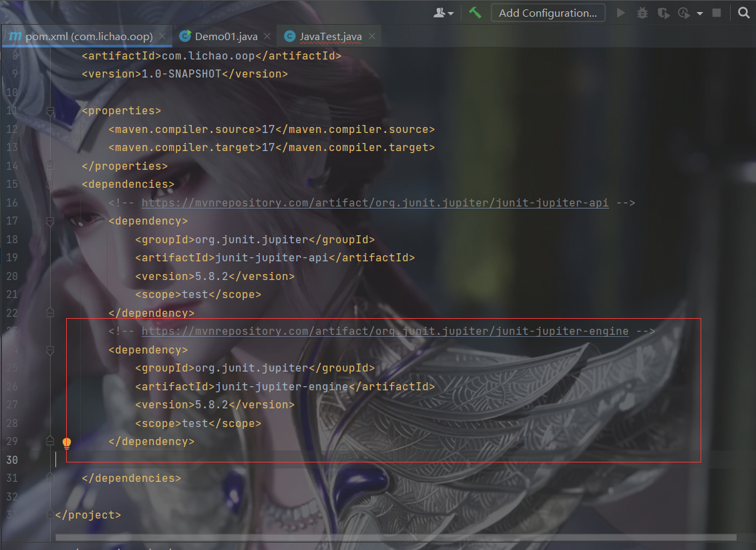This screenshot has width=756, height=550.
Task: Click junit-jupiter-engine artifactId text
Action: point(282,386)
